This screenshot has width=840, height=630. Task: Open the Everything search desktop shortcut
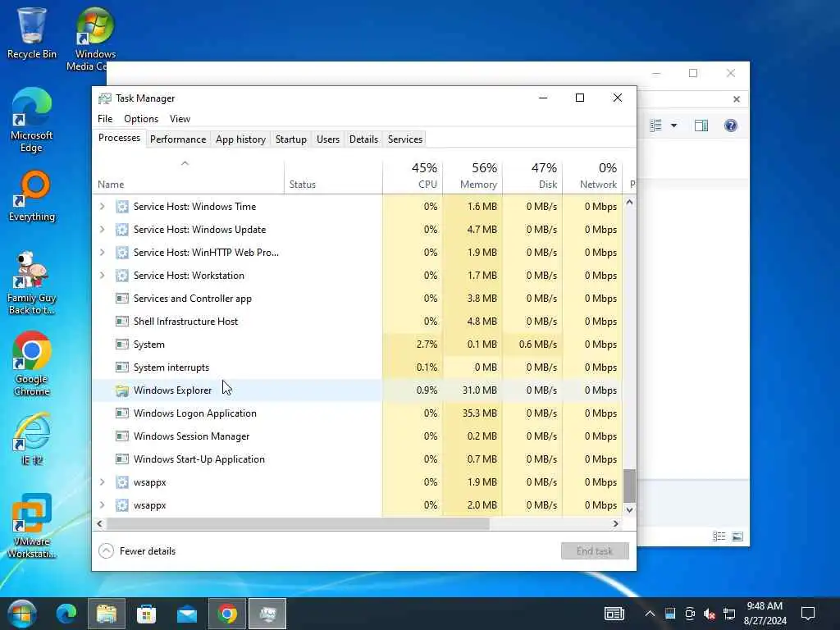[32, 195]
